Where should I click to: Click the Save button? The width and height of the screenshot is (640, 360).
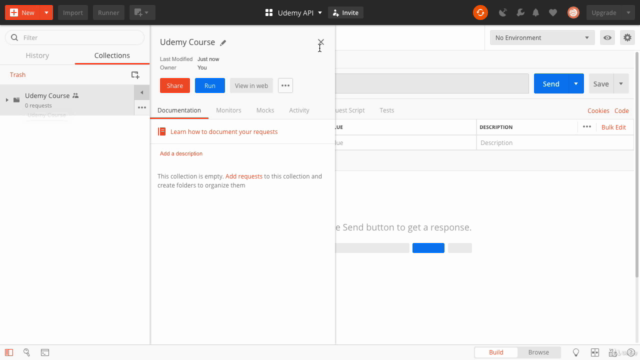[601, 84]
